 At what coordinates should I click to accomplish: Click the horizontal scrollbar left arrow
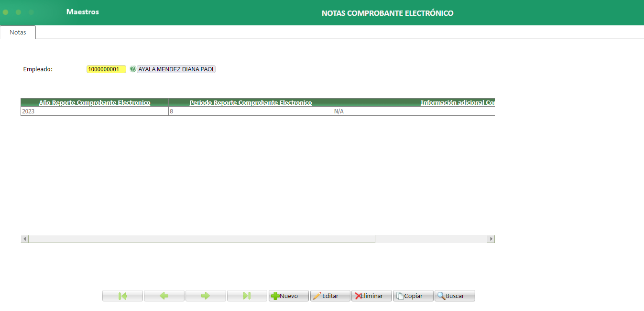click(x=25, y=239)
